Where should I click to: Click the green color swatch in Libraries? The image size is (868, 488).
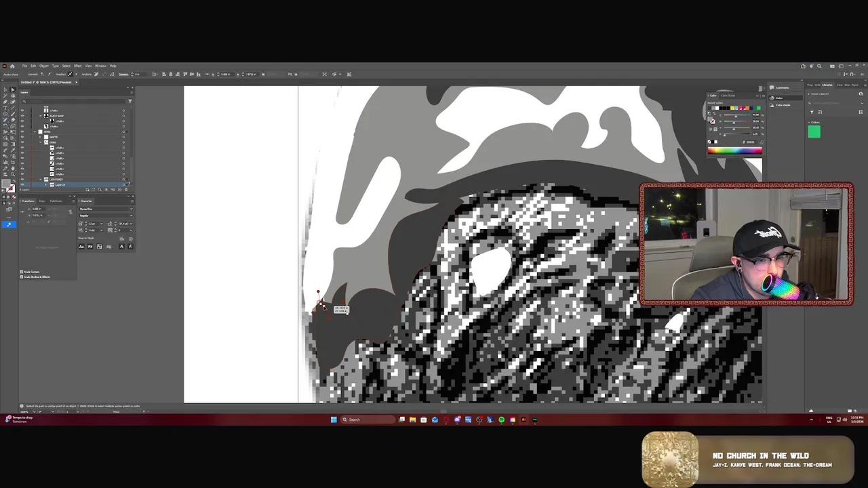point(814,131)
